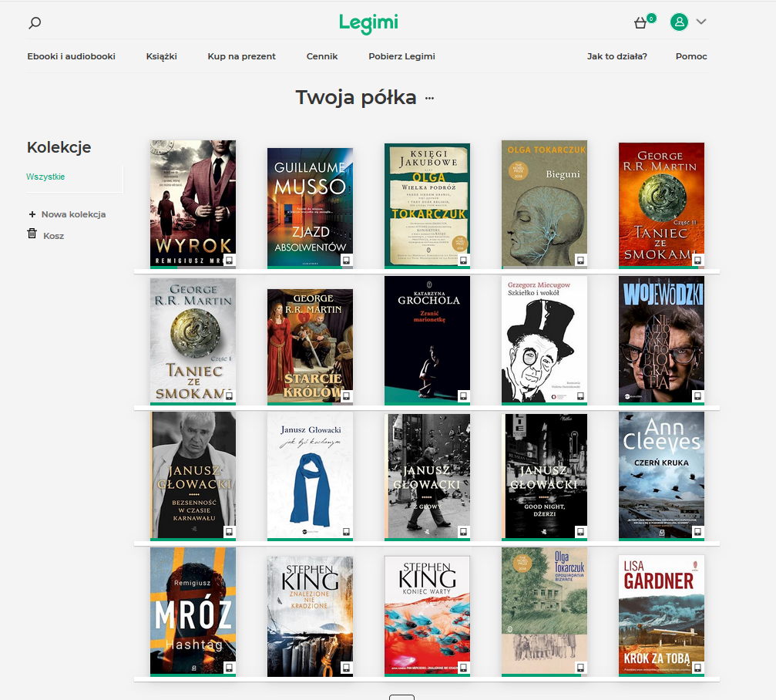Click ebook format icon on Hashtag
776x700 pixels.
(x=229, y=668)
